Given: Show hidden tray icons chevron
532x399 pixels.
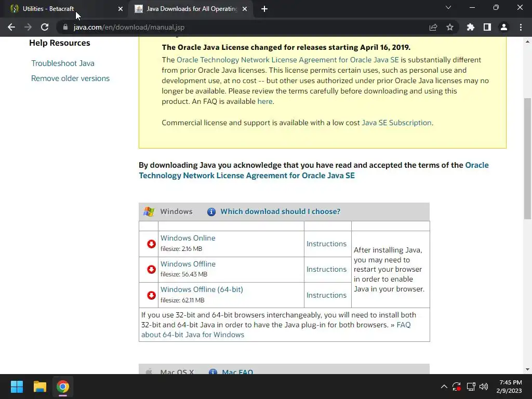Looking at the screenshot, I should coord(444,387).
